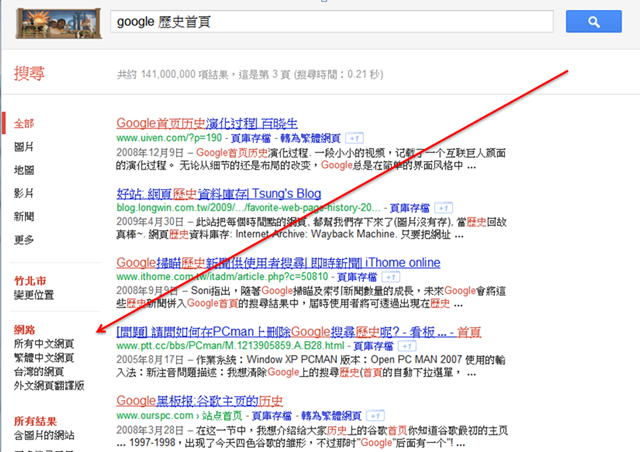Open 頁庫存檔 for the www.uiven.com result

pos(251,138)
